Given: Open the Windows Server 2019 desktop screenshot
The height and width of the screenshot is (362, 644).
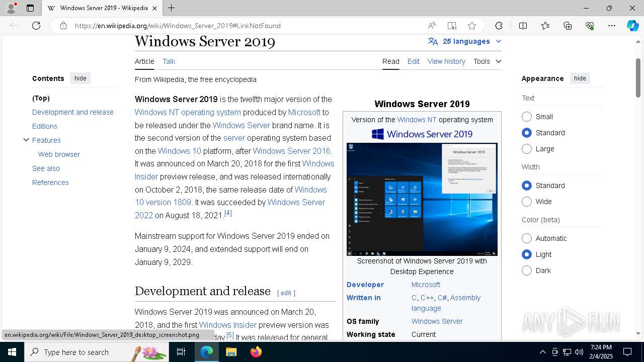Looking at the screenshot, I should tap(422, 199).
